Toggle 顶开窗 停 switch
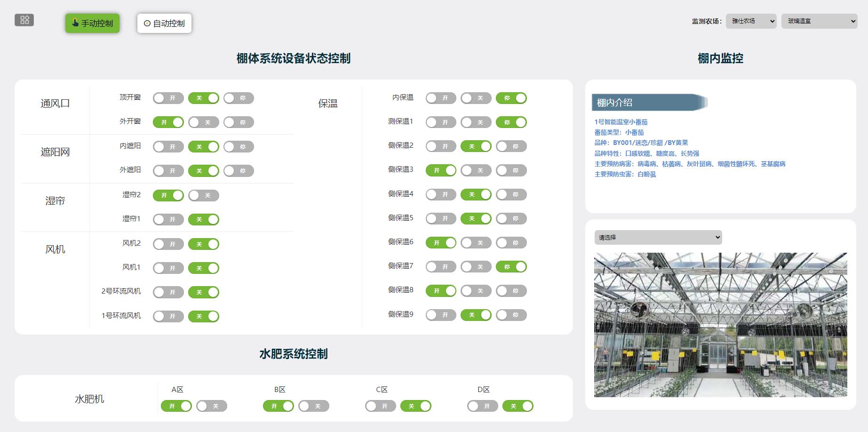 [x=239, y=98]
